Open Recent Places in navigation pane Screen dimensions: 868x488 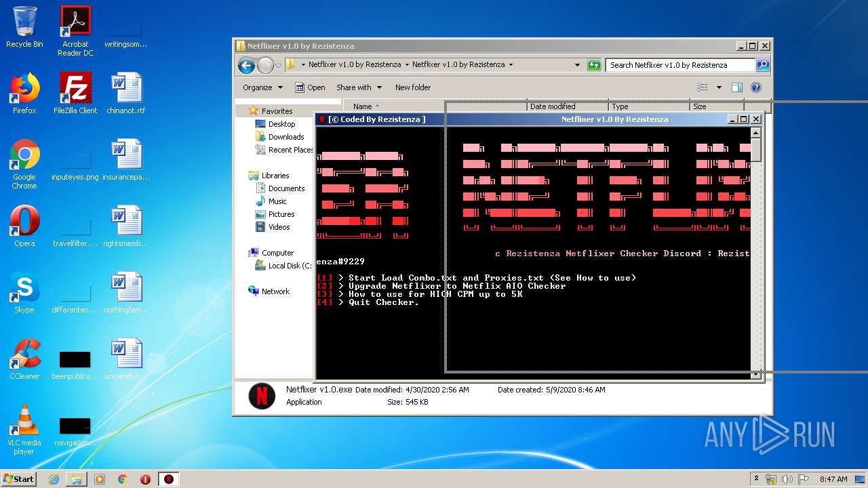(x=283, y=150)
